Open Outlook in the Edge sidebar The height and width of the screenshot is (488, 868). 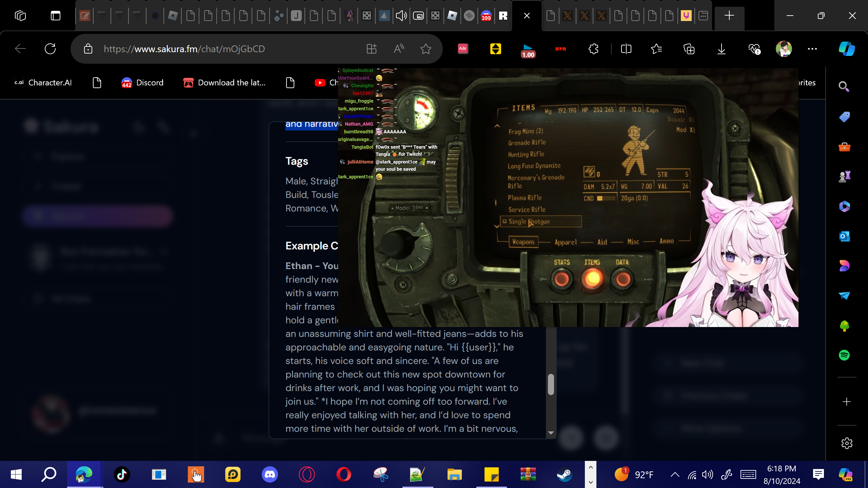[844, 236]
